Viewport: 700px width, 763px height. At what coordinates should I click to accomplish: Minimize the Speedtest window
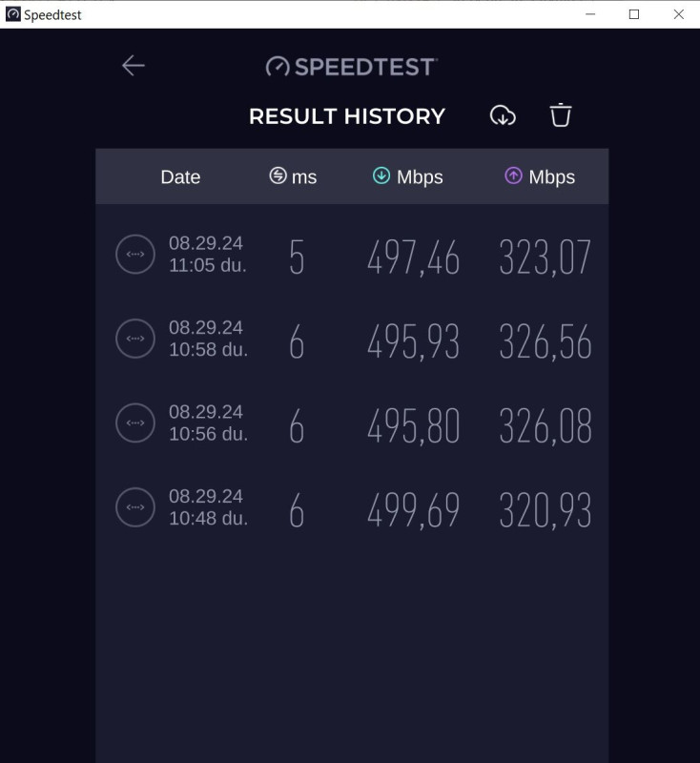(589, 14)
